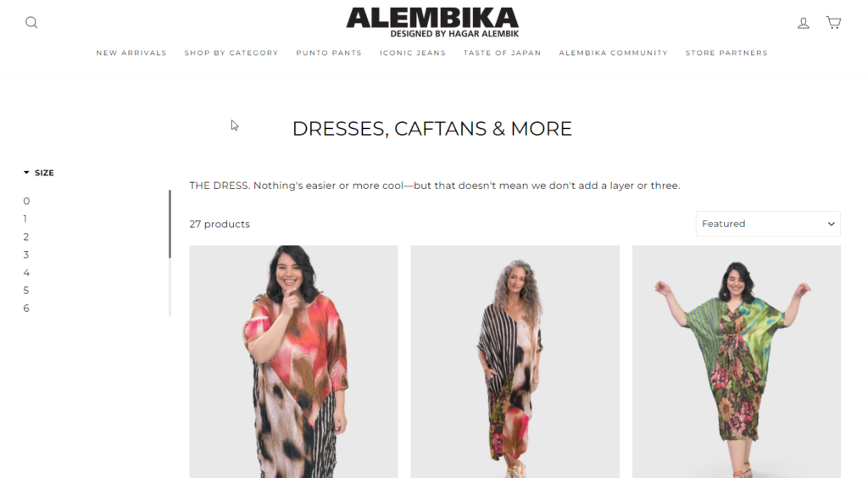Filter by size 2
This screenshot has height=478, width=868.
click(26, 236)
